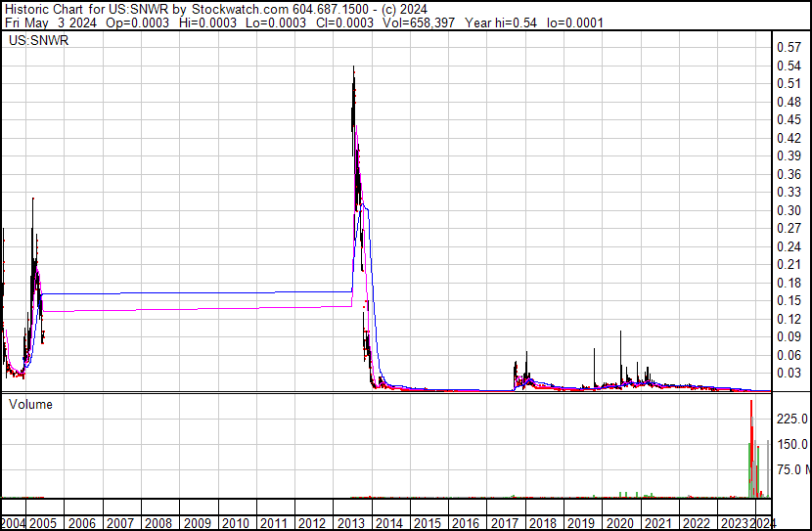Viewport: 812px width, 531px height.
Task: Click the tall red volume bar in late 2023
Action: click(x=752, y=448)
